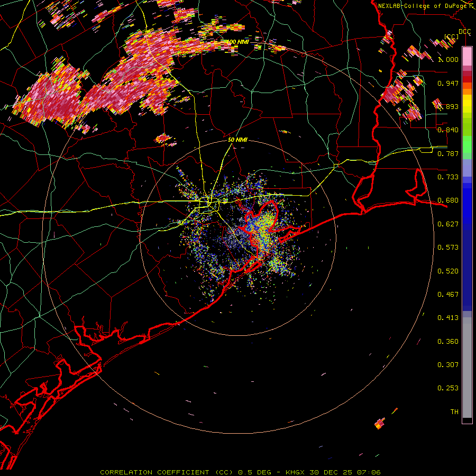
Task: Select the 0.840 scale value
Action: (x=448, y=130)
